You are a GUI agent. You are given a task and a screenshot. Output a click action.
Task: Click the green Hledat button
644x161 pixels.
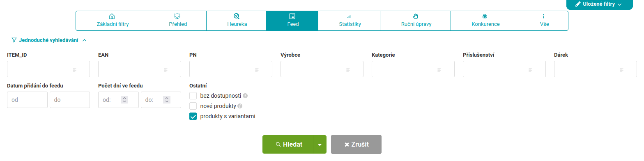(x=288, y=145)
